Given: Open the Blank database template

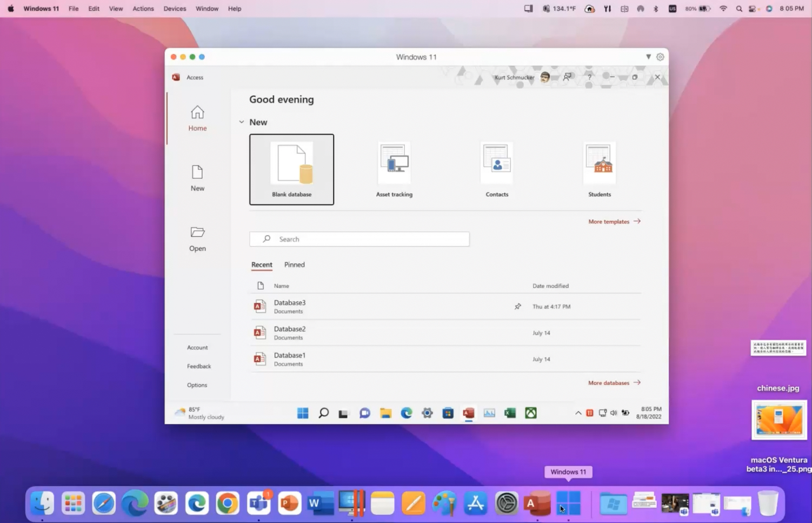Looking at the screenshot, I should [291, 169].
